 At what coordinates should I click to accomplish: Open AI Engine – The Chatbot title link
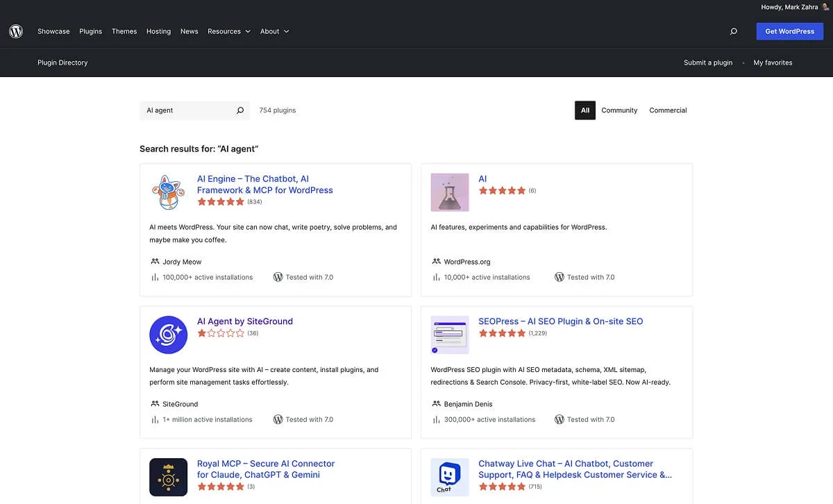click(265, 185)
